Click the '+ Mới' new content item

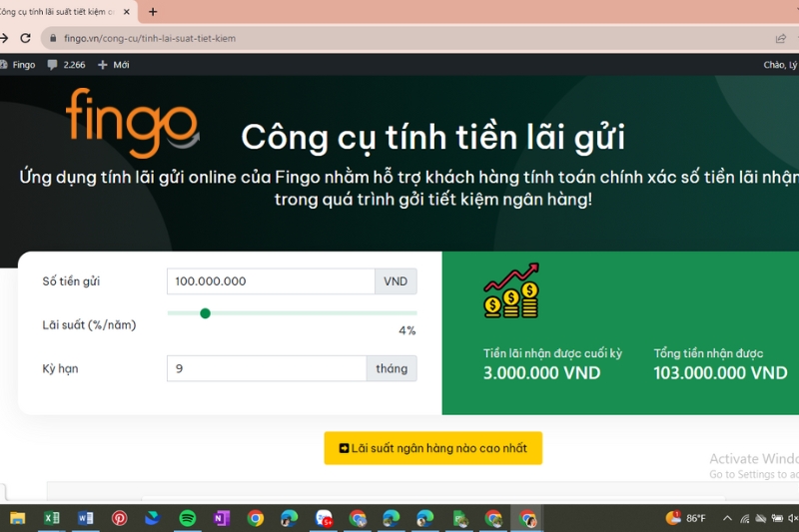pos(113,65)
